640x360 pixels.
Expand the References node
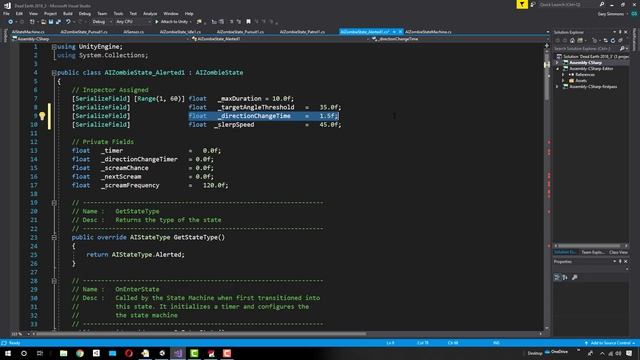(563, 75)
